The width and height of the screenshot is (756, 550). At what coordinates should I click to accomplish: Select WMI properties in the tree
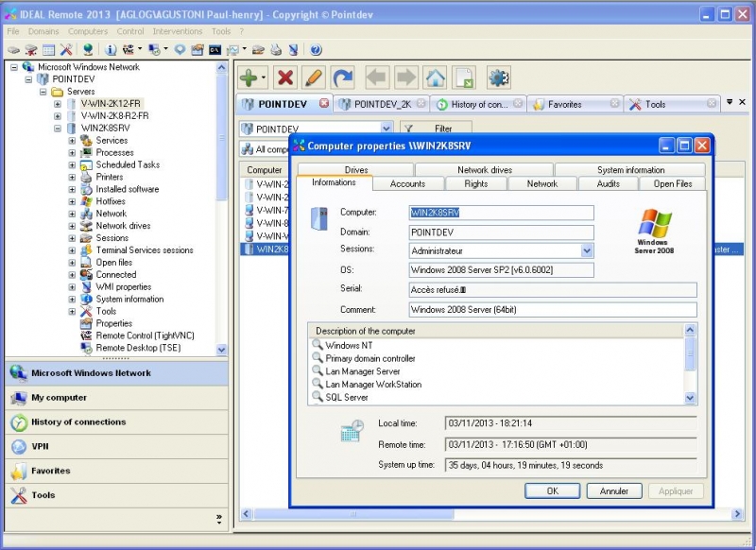click(x=124, y=286)
